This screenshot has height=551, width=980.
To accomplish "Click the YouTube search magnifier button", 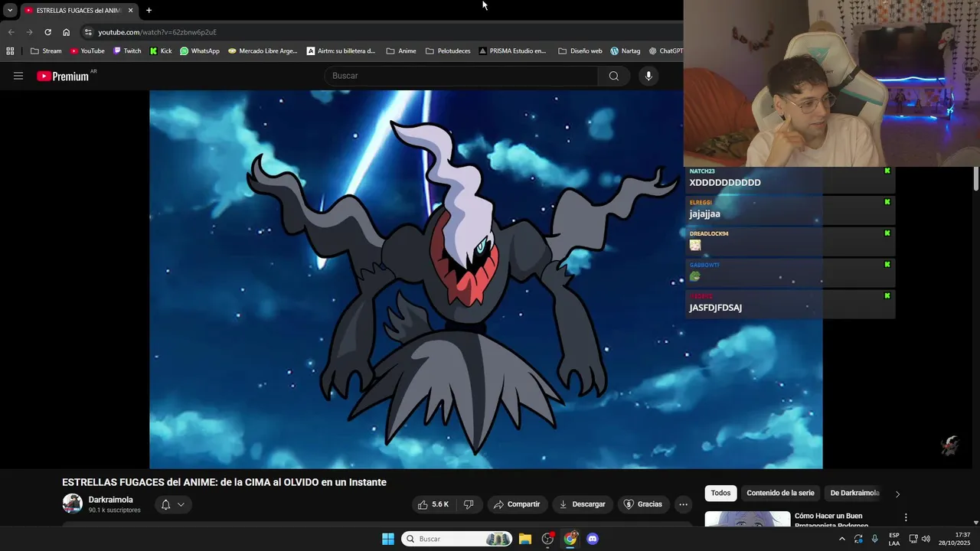I will point(614,76).
